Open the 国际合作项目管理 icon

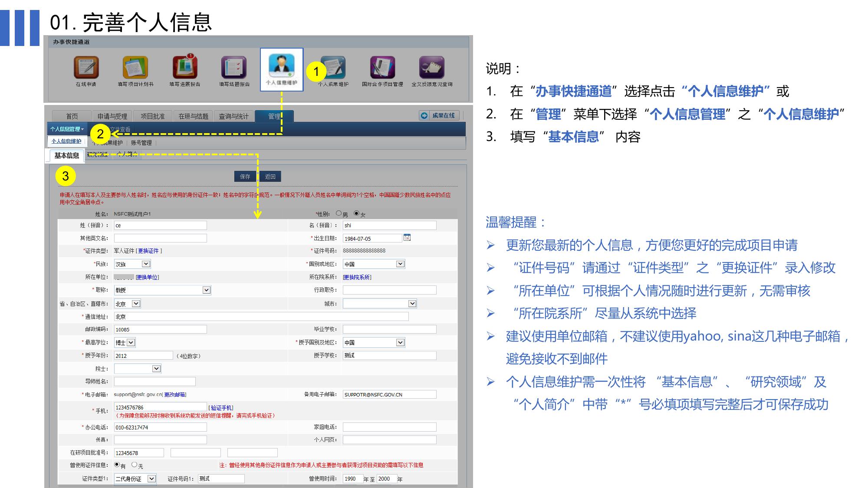click(382, 68)
